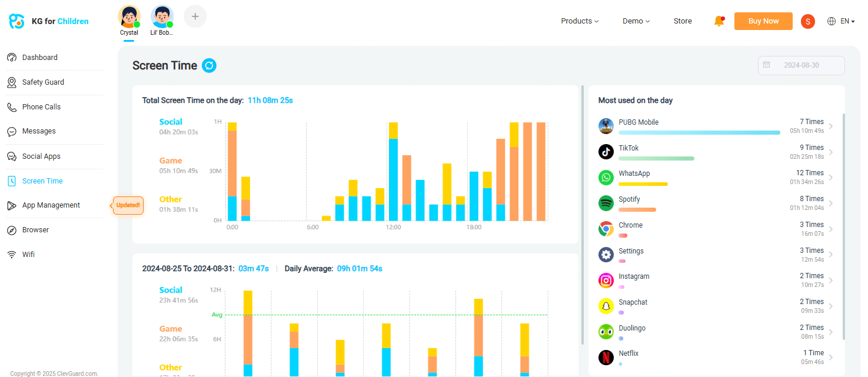Viewport: 868px width, 377px height.
Task: Click the WhatsApp app icon
Action: click(606, 178)
